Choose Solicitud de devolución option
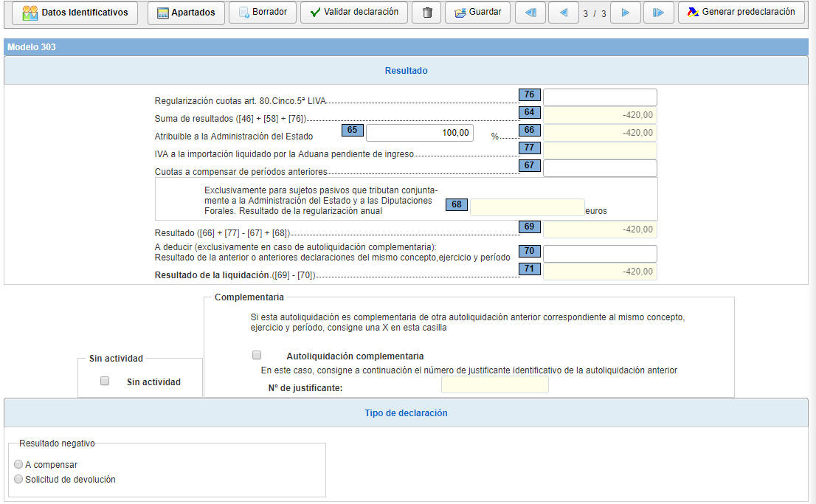816x504 pixels. (x=18, y=479)
